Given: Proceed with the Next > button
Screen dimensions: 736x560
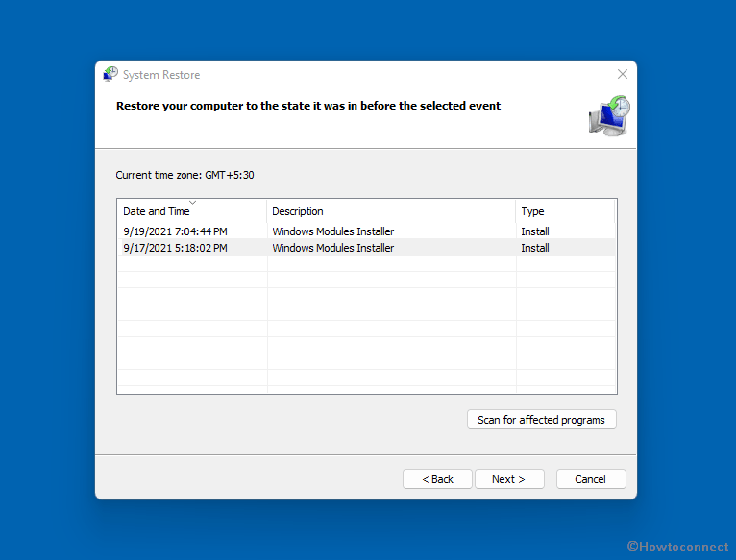Looking at the screenshot, I should [509, 479].
